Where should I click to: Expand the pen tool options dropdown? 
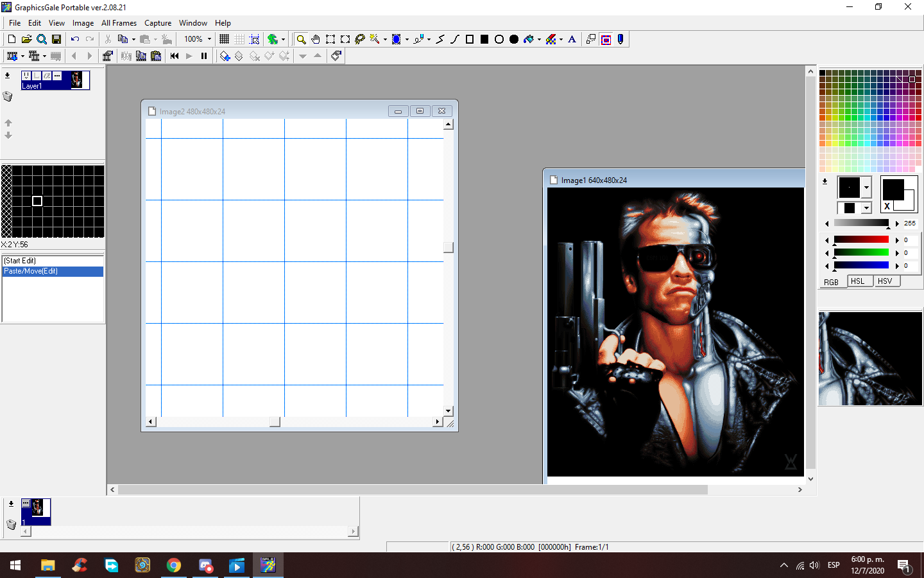tap(429, 39)
